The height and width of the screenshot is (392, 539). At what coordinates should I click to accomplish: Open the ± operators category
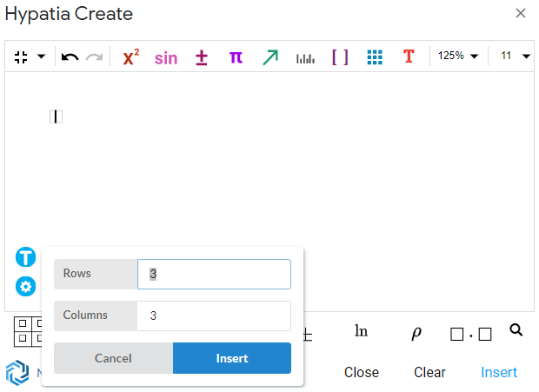tap(202, 57)
